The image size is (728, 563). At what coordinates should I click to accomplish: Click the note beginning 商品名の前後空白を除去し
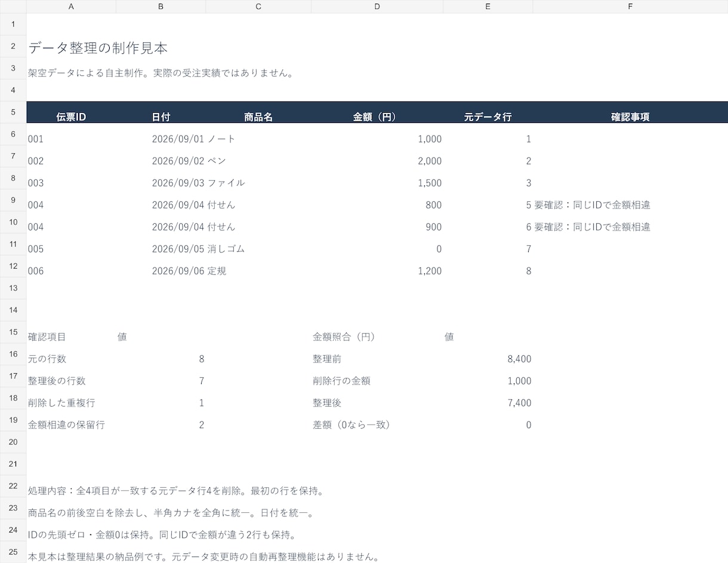[171, 513]
